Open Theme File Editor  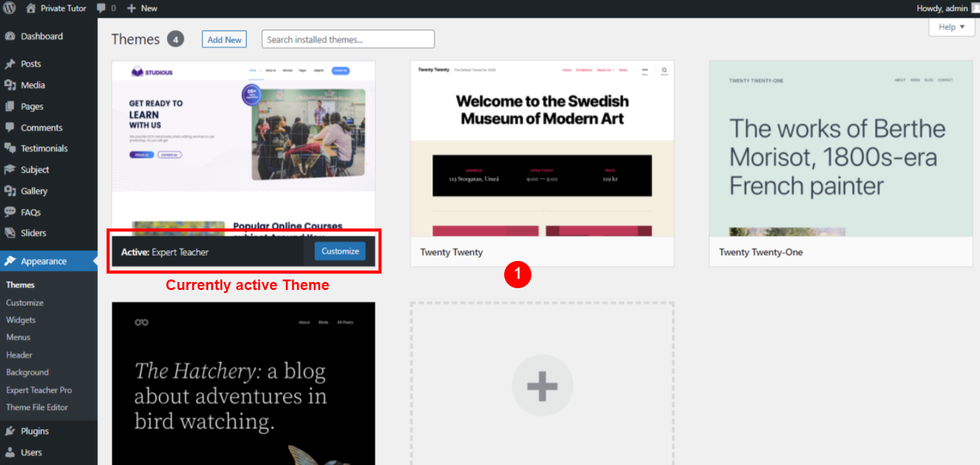click(37, 407)
